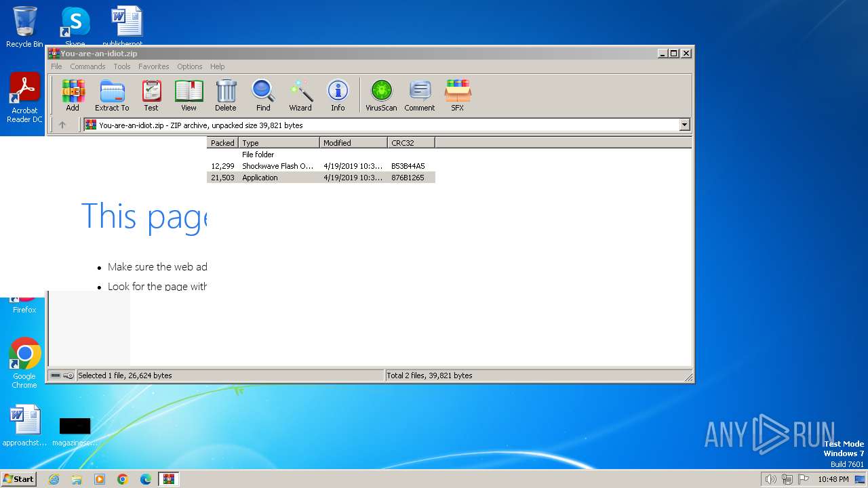Open the File menu

coord(56,66)
